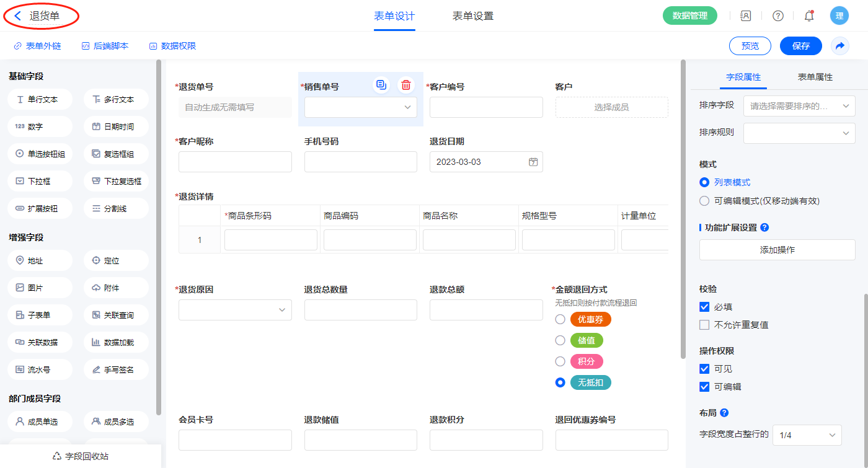Image resolution: width=868 pixels, height=468 pixels.
Task: Switch to the 表单设置 tab
Action: coord(473,16)
